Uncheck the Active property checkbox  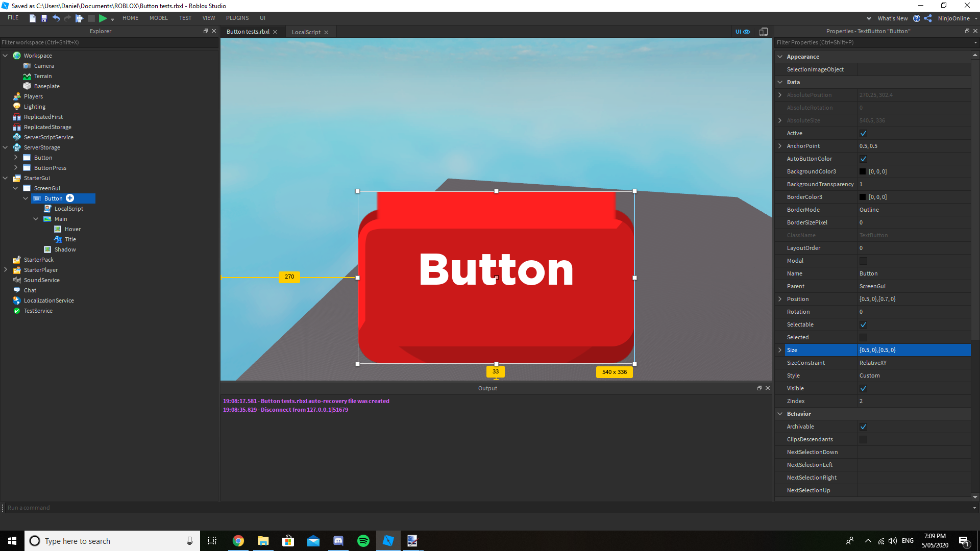[863, 133]
